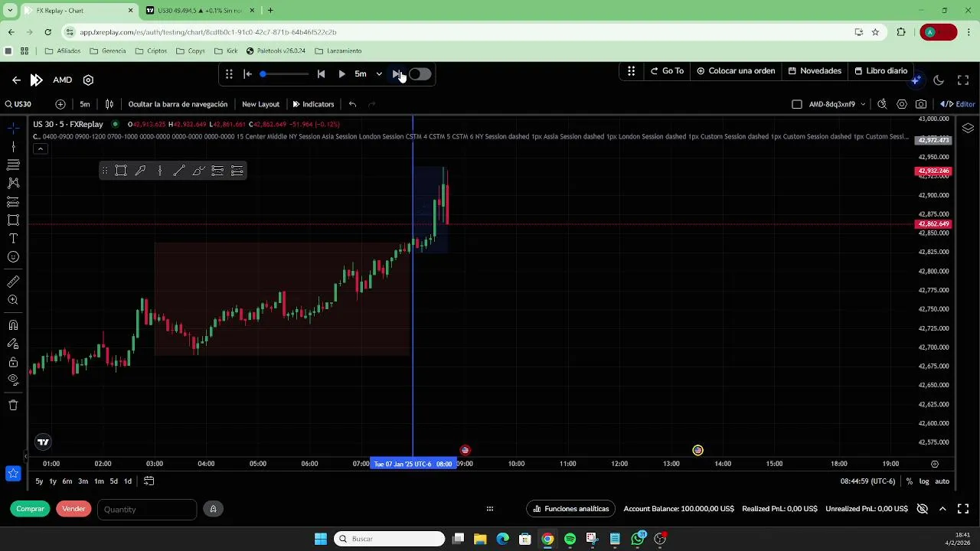The image size is (980, 551).
Task: Click the trash icon to remove drawings
Action: point(13,405)
